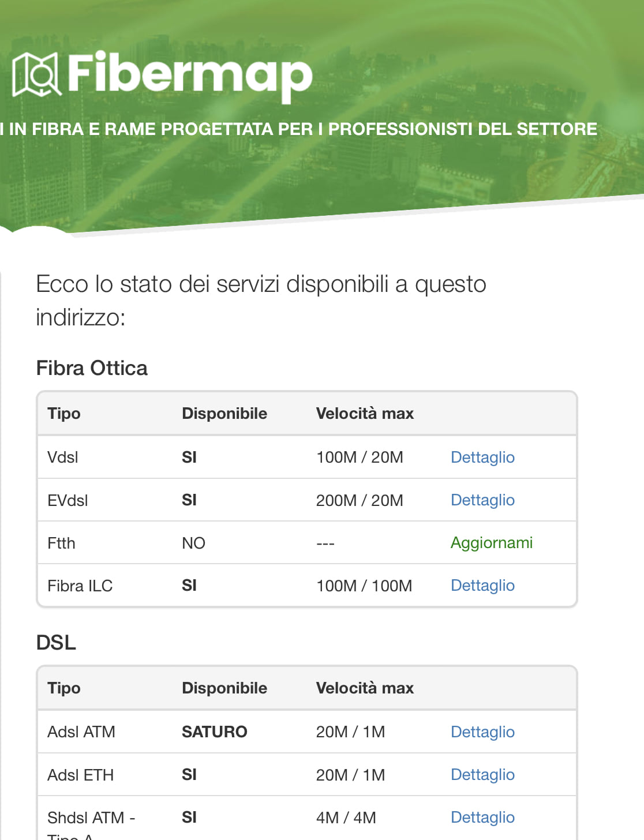Click SATURO status in Adsl ATM row
The width and height of the screenshot is (644, 840).
214,732
